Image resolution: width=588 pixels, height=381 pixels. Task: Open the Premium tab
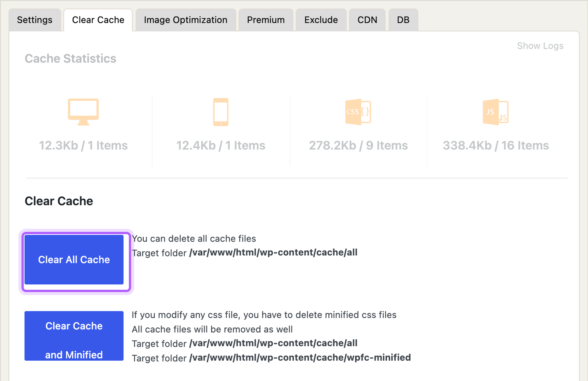266,20
